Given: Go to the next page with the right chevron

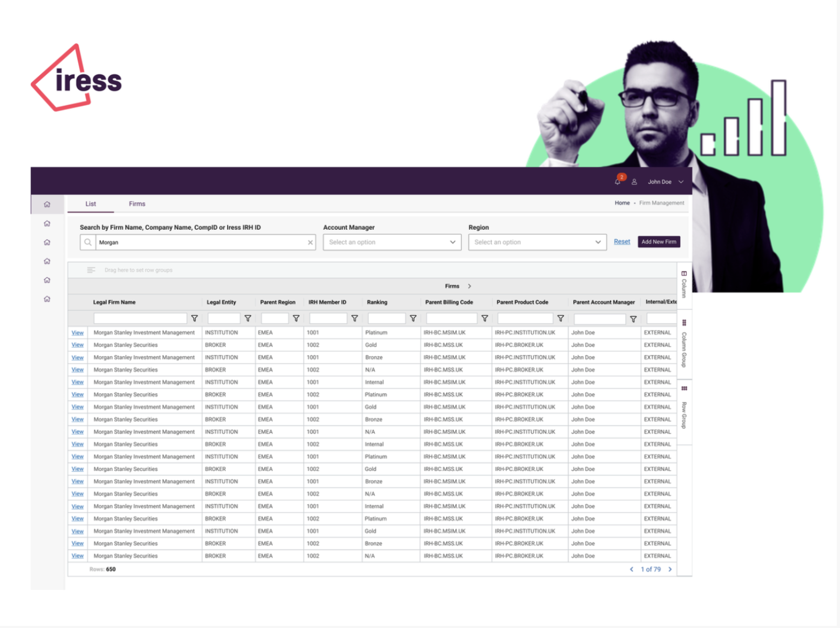Looking at the screenshot, I should click(x=670, y=570).
